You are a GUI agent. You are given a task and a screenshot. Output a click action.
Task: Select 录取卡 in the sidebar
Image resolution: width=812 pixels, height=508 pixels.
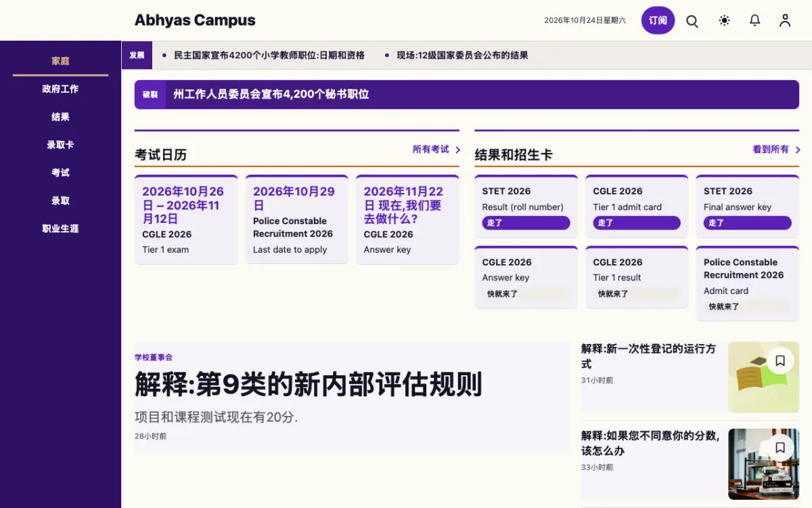pyautogui.click(x=60, y=145)
